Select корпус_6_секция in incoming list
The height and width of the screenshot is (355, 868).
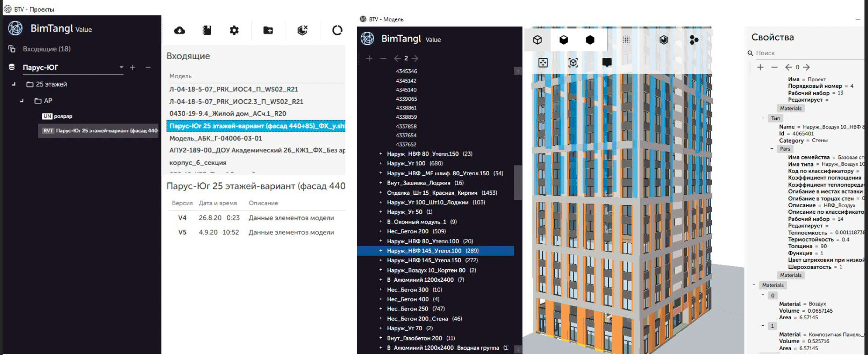(x=198, y=163)
